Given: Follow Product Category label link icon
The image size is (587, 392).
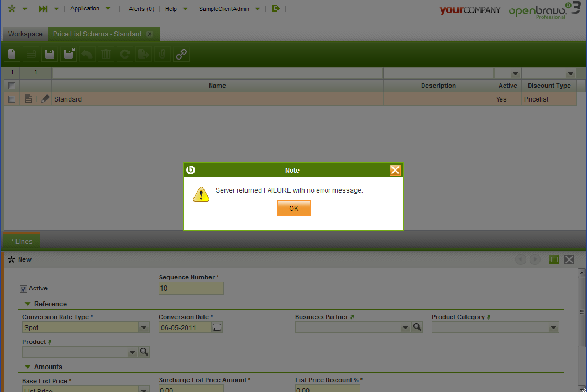Looking at the screenshot, I should pos(489,317).
